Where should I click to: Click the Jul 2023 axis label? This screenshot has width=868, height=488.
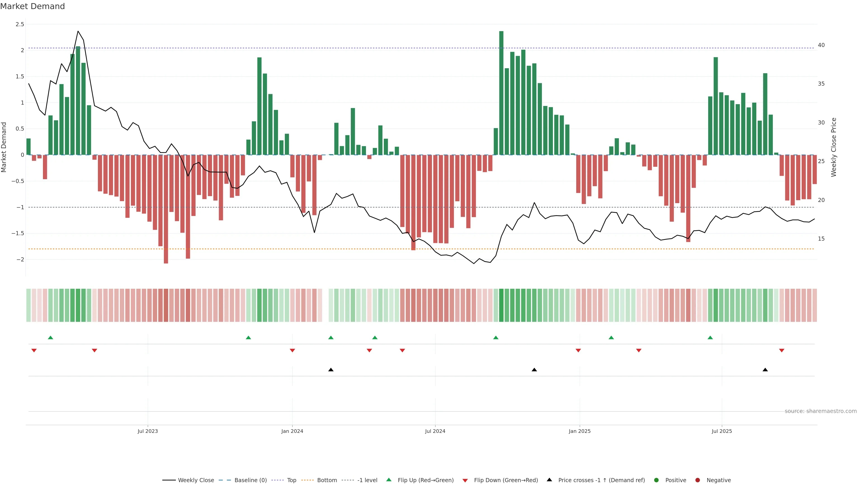(x=148, y=431)
